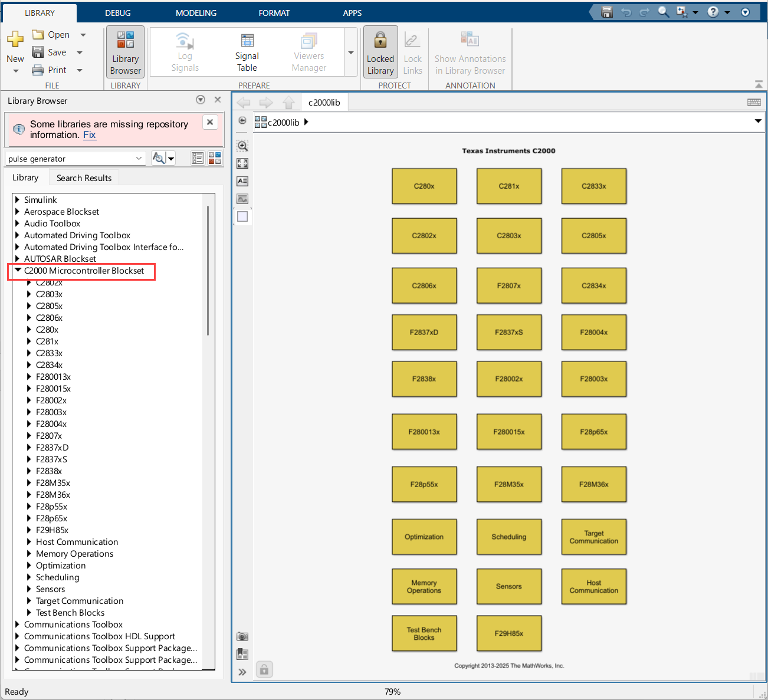Toggle the Locked Library button
This screenshot has width=768, height=700.
tap(380, 53)
